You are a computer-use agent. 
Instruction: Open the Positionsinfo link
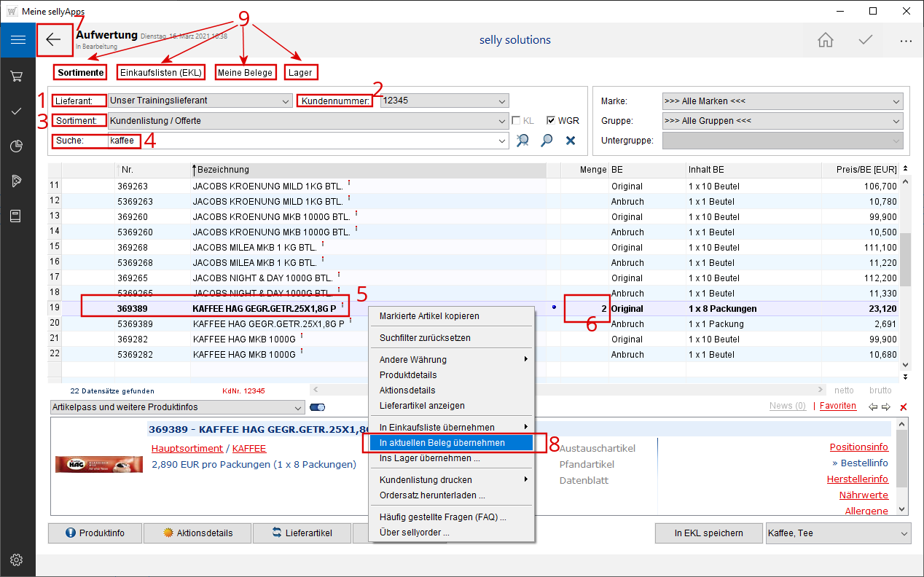pyautogui.click(x=858, y=447)
